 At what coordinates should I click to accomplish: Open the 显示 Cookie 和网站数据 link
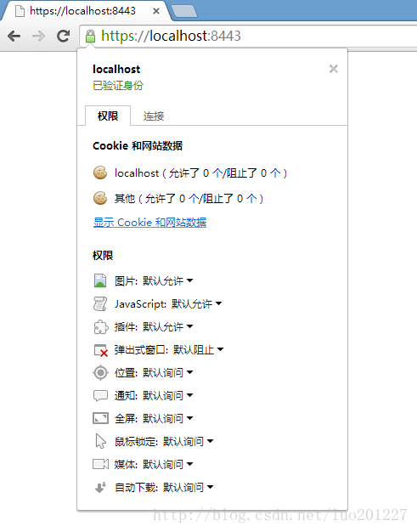coord(149,223)
